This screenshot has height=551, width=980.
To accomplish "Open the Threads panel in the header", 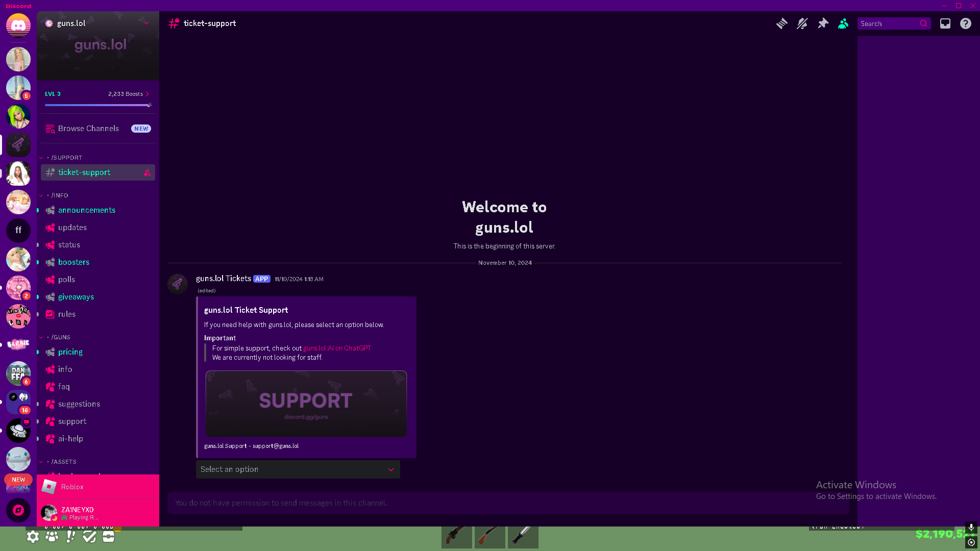I will [x=782, y=23].
